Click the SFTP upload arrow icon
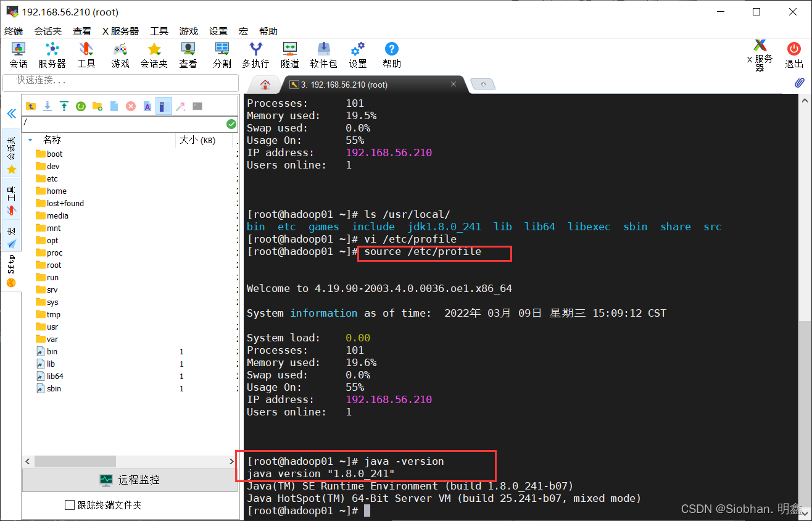This screenshot has height=521, width=812. coord(64,106)
